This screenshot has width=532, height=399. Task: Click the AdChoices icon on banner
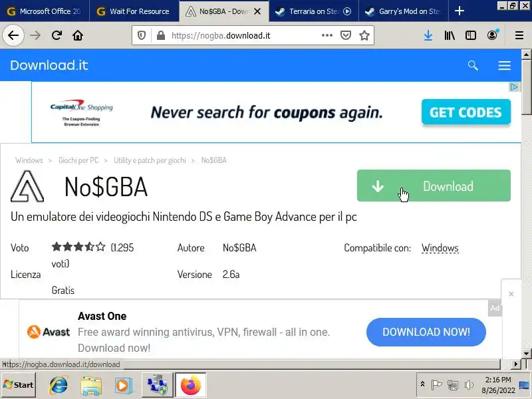[x=514, y=87]
